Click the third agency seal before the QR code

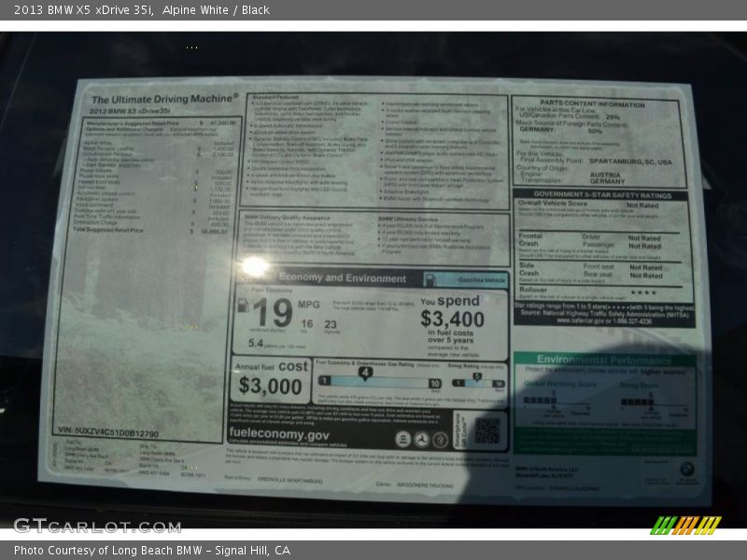(x=440, y=440)
